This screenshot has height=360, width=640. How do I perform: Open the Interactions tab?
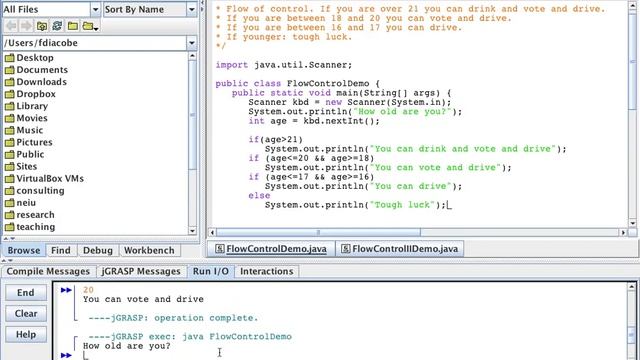[267, 271]
